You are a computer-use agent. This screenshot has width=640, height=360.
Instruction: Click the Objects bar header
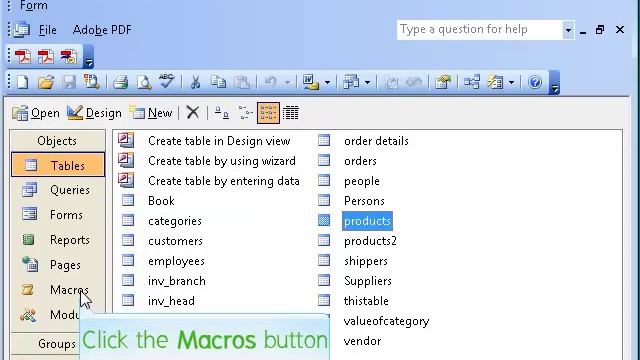[57, 141]
